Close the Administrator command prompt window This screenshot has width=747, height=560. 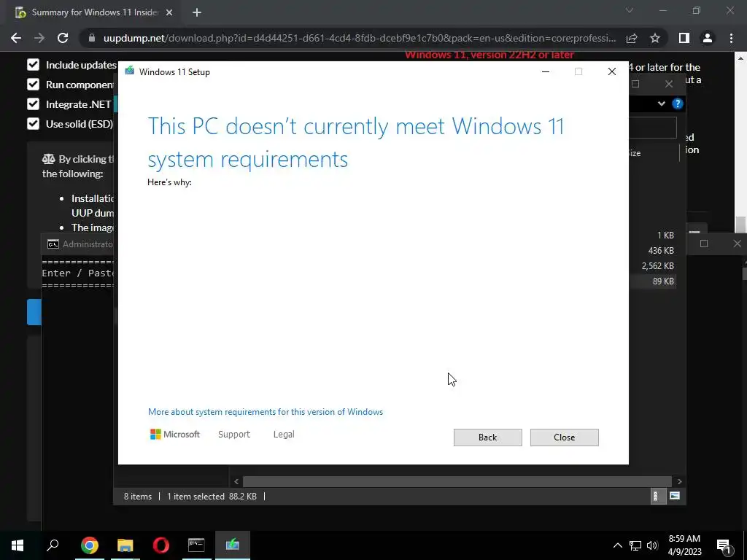tap(737, 244)
